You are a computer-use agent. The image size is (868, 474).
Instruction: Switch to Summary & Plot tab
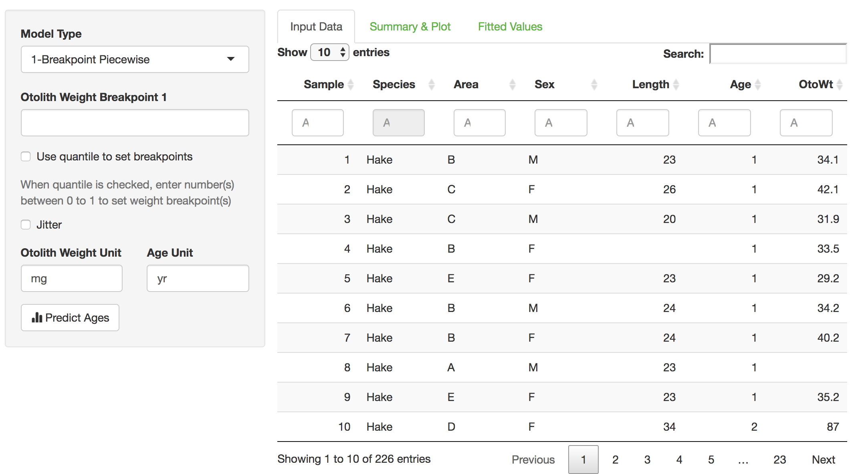[x=410, y=26]
